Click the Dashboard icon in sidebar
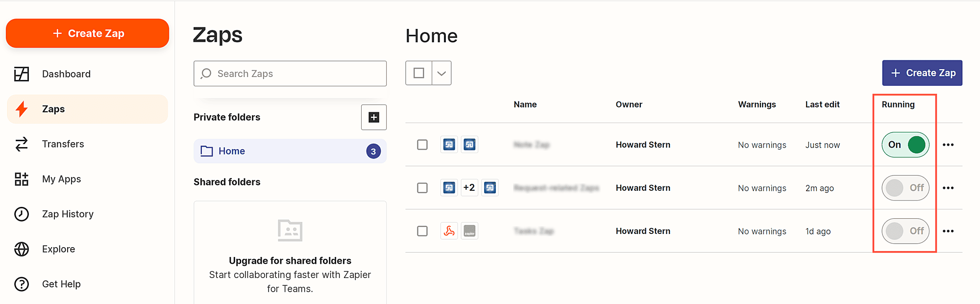The height and width of the screenshot is (304, 980). tap(22, 74)
